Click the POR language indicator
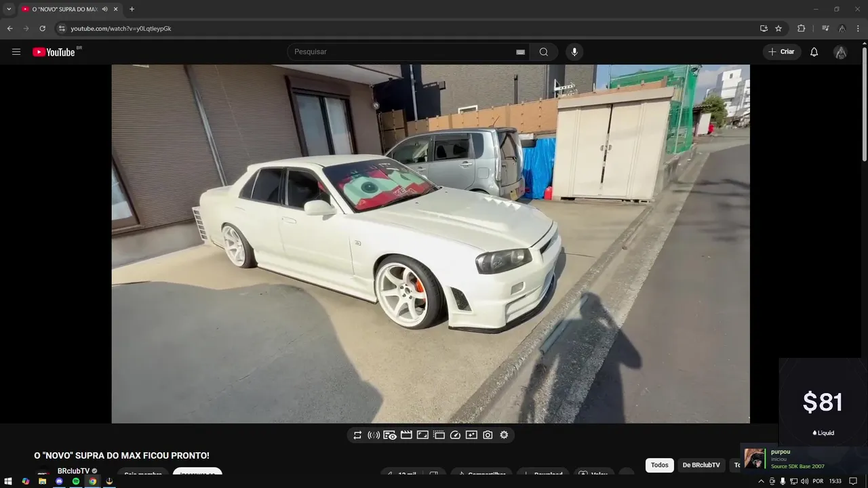 818,481
